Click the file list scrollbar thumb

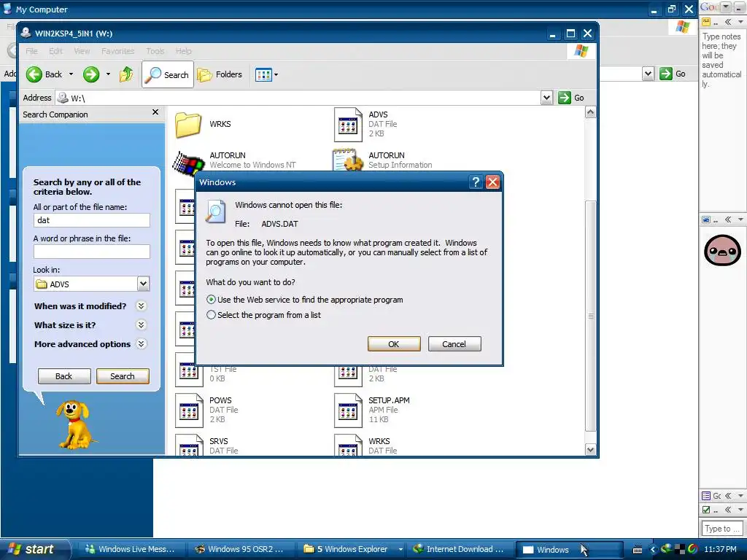pos(591,316)
